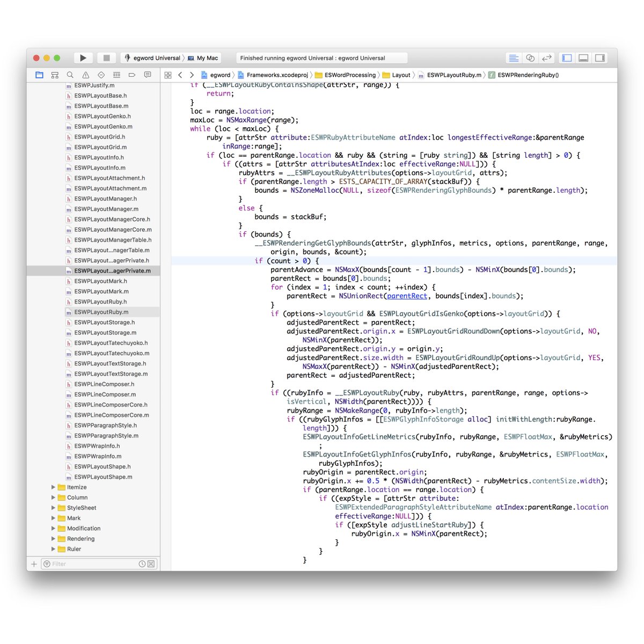Expand the Column group
The height and width of the screenshot is (644, 644).
(x=54, y=497)
